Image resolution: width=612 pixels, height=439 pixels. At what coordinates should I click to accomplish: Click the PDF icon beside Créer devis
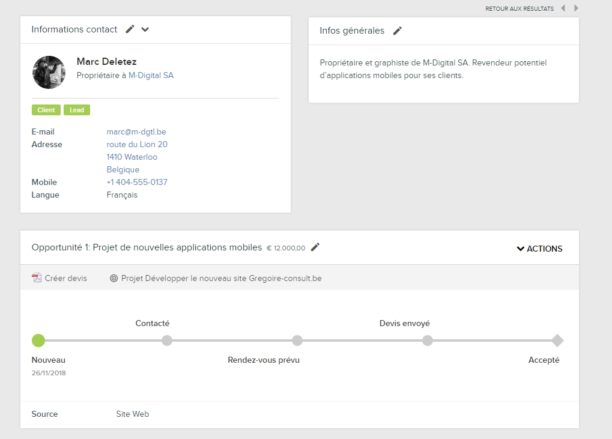(x=37, y=278)
